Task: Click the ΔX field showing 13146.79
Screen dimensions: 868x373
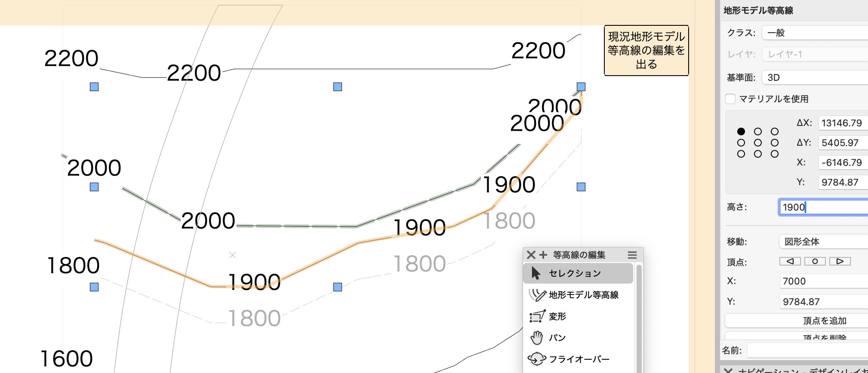Action: pyautogui.click(x=842, y=123)
